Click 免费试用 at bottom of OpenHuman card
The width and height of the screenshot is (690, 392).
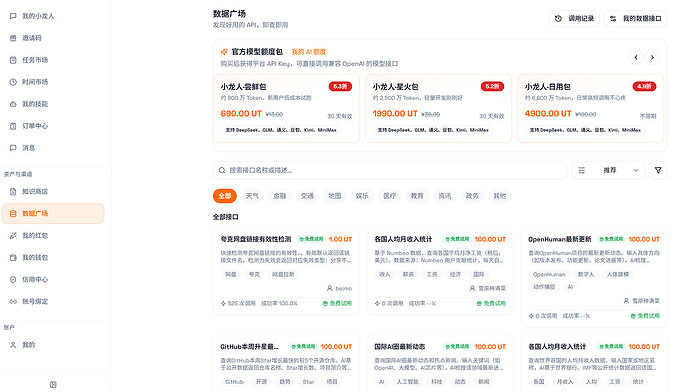(645, 315)
